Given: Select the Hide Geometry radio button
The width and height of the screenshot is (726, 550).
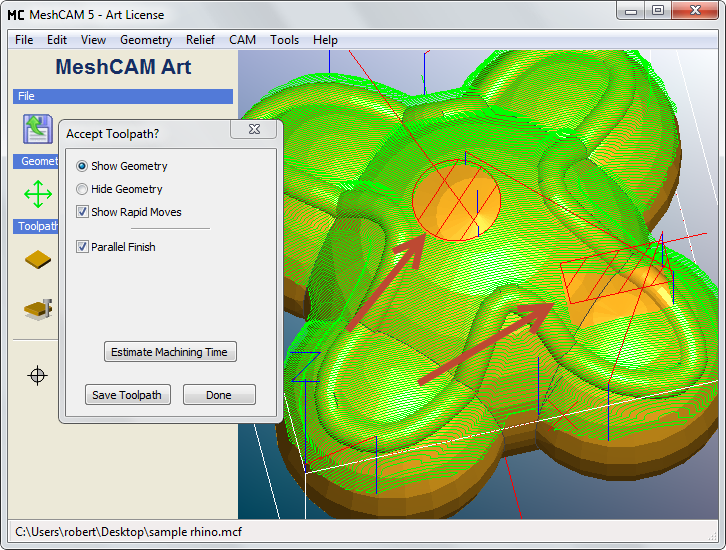Looking at the screenshot, I should click(82, 189).
